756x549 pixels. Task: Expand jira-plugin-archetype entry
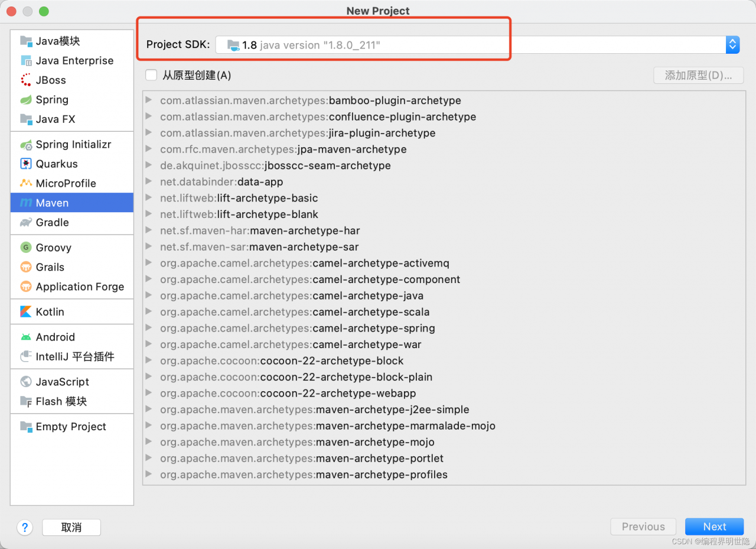149,133
